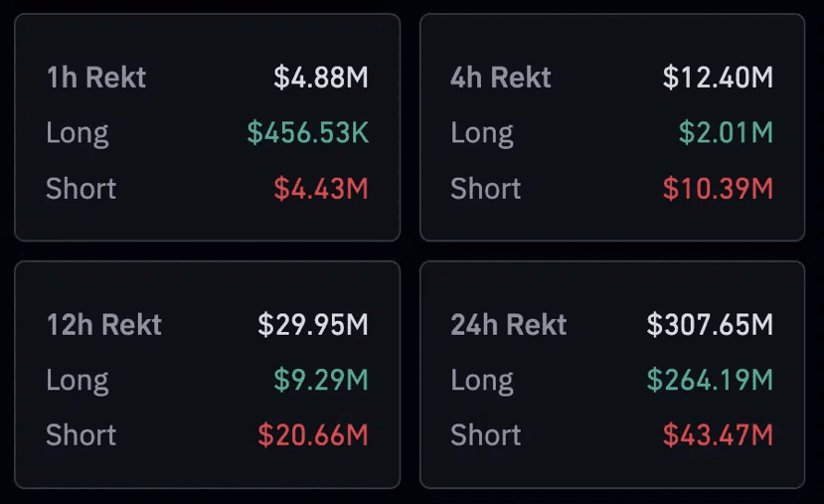Click the Long label in 12h card
Viewport: 824px width, 504px height.
tap(78, 380)
